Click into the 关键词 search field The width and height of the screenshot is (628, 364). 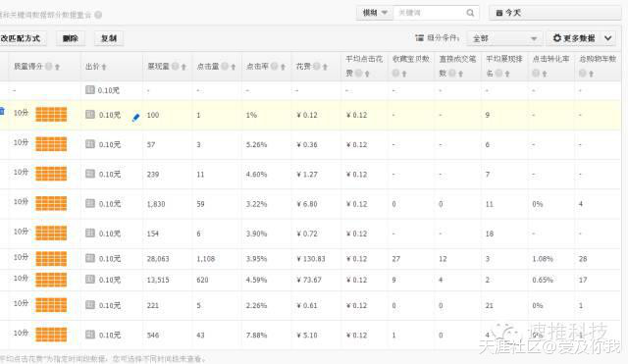[x=430, y=13]
